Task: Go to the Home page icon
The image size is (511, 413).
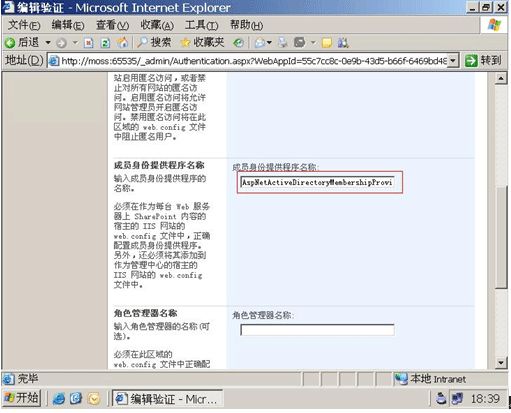Action: 122,42
